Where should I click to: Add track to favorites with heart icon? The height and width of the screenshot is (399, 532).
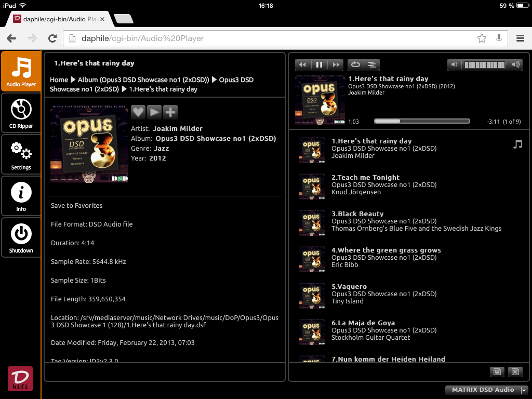pyautogui.click(x=138, y=112)
